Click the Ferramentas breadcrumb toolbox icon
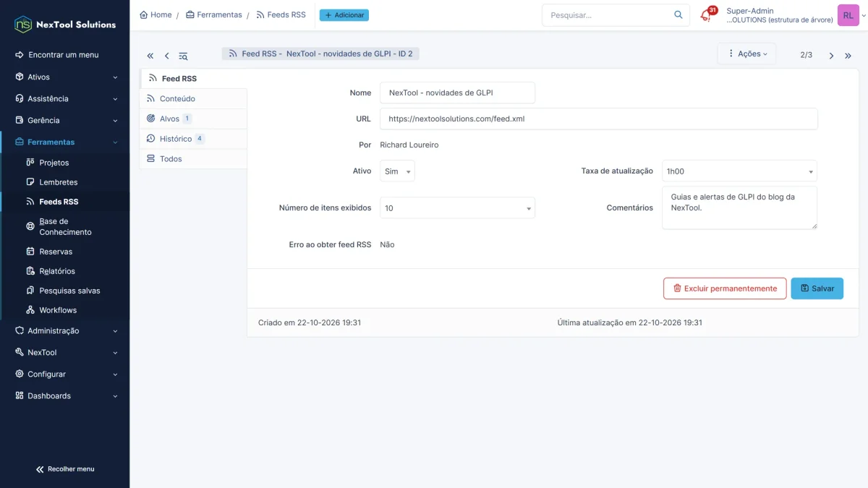This screenshot has height=488, width=868. coord(190,14)
